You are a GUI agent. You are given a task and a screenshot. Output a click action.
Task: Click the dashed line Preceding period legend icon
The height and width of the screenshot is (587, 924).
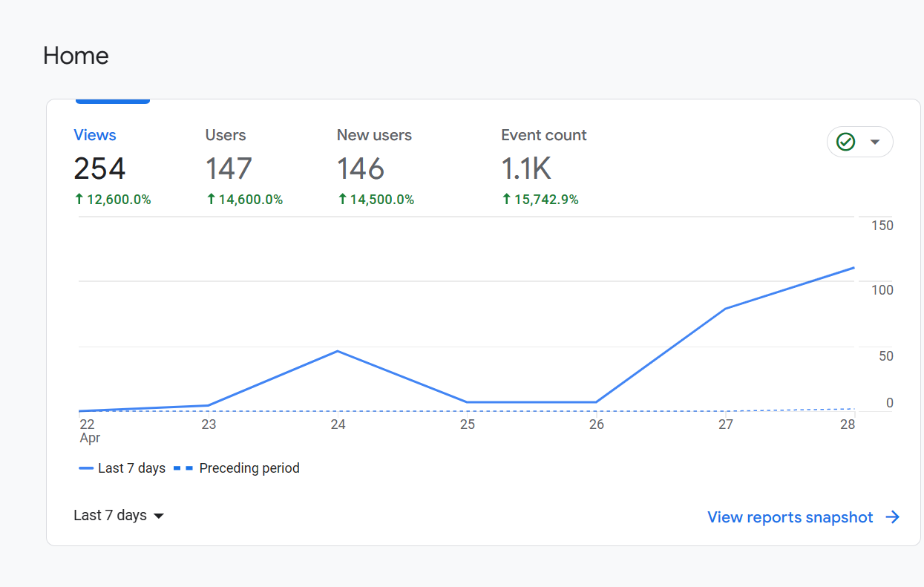[x=183, y=468]
